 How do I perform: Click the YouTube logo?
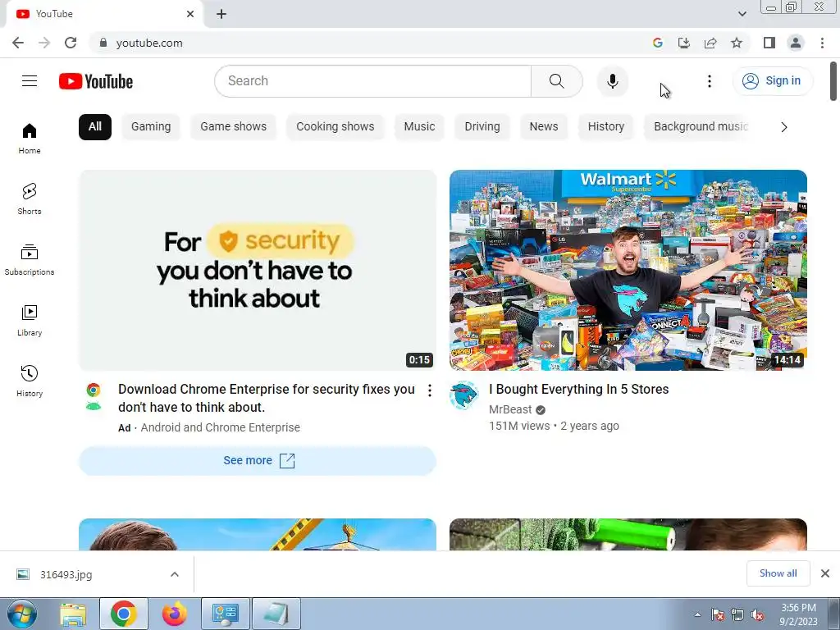point(96,81)
